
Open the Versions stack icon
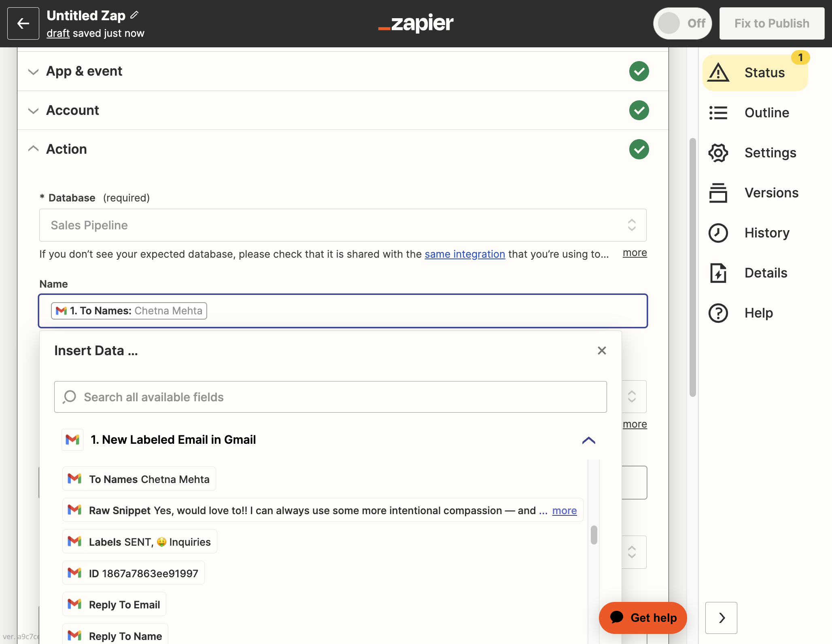(x=718, y=193)
